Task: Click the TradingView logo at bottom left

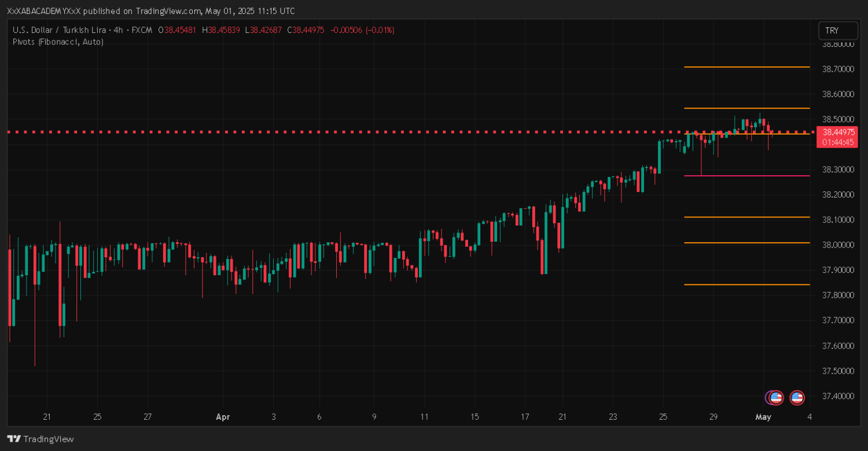Action: pyautogui.click(x=41, y=439)
